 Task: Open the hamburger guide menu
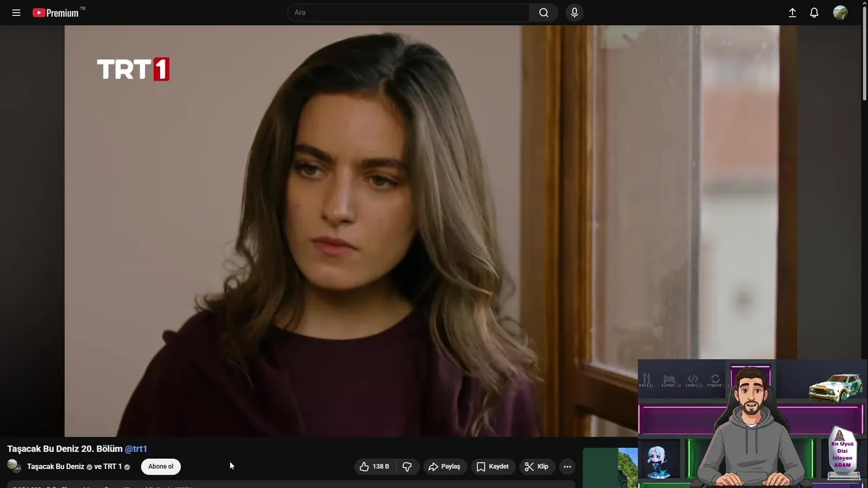click(x=16, y=13)
